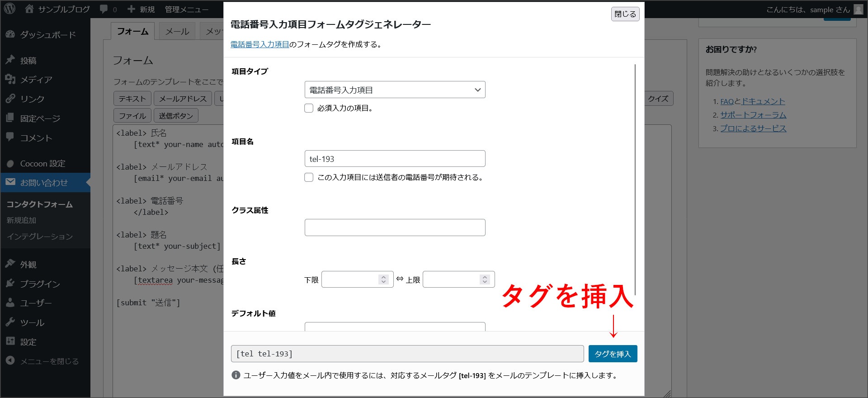868x398 pixels.
Task: Open the Support Forum (サポートフォーラム) link
Action: pyautogui.click(x=753, y=115)
